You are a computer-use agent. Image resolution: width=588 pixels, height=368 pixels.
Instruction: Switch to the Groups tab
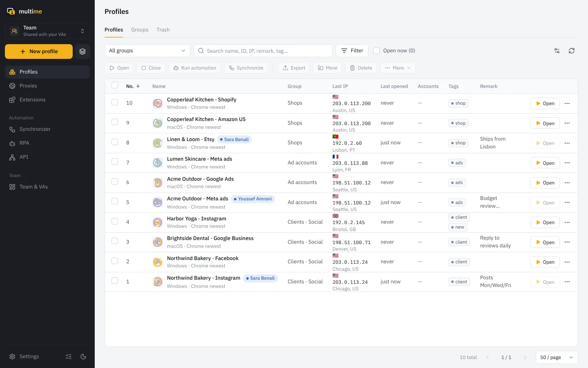coord(140,30)
